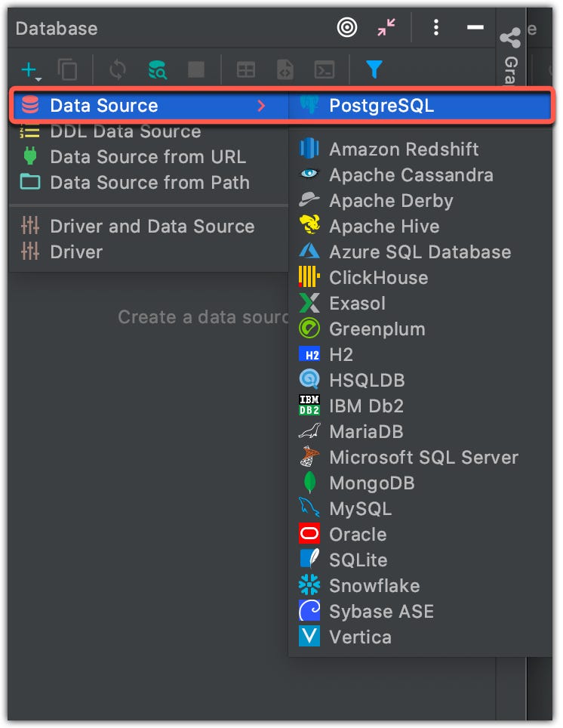The height and width of the screenshot is (728, 563).
Task: Click the Collapse All arrows icon
Action: (x=386, y=27)
